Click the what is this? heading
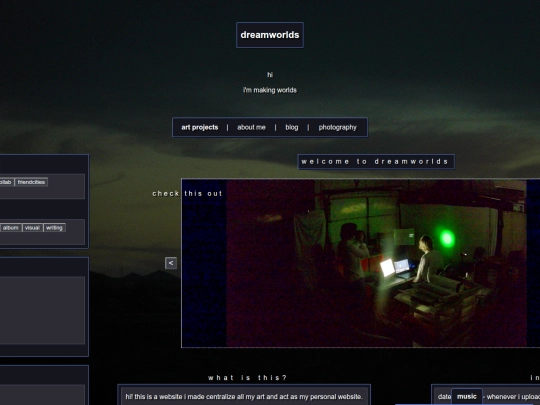540x405 pixels. point(247,377)
